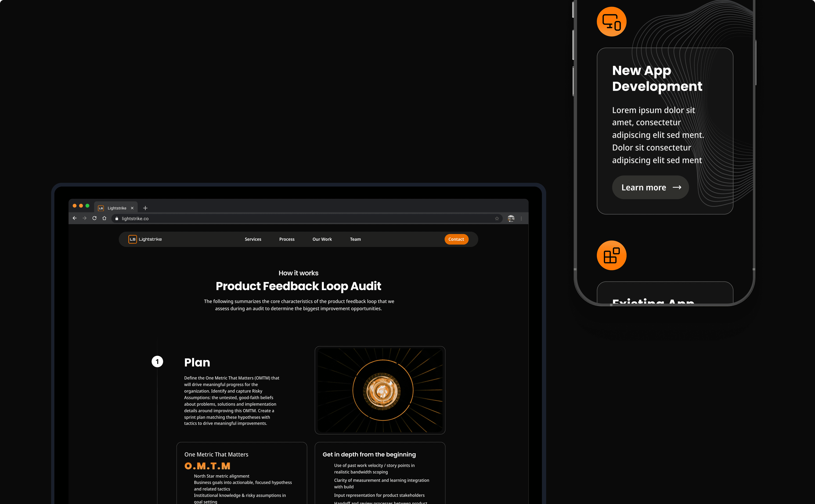Click the Lightstrike logo in navbar
815x504 pixels.
[145, 239]
